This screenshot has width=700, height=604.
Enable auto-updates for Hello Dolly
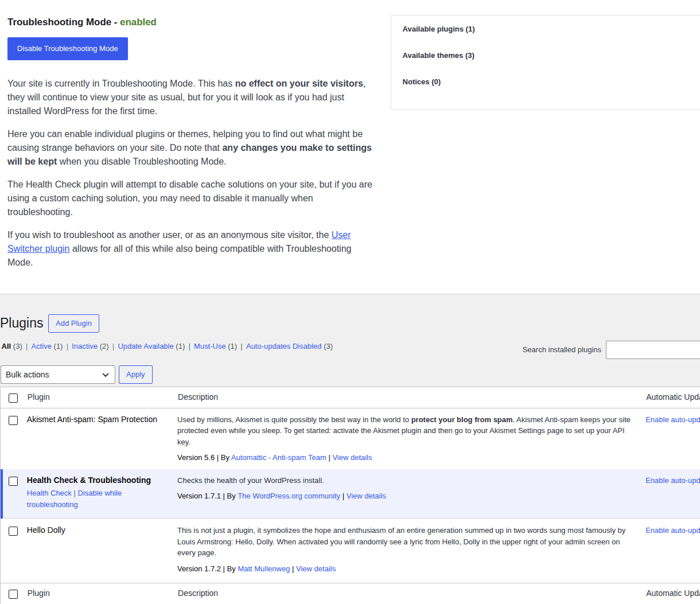coord(672,531)
